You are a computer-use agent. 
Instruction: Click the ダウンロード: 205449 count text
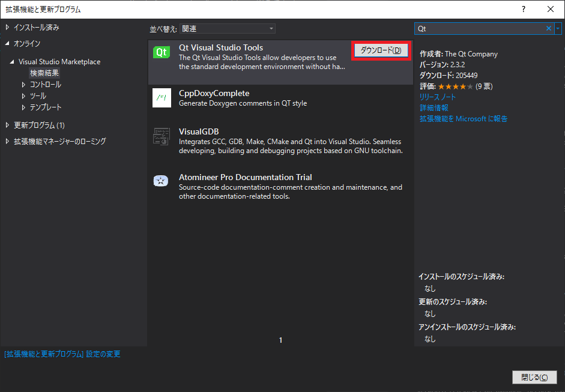449,75
